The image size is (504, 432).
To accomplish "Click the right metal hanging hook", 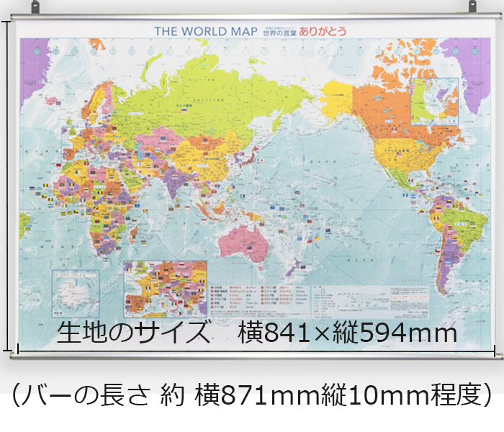I will 473,7.
